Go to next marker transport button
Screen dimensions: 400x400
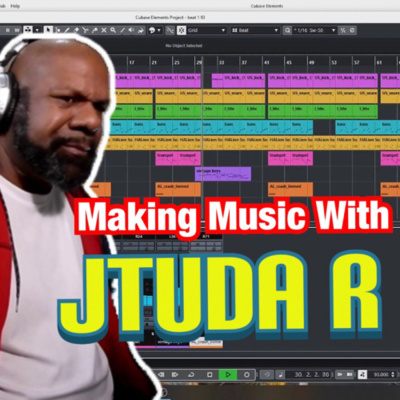[175, 375]
